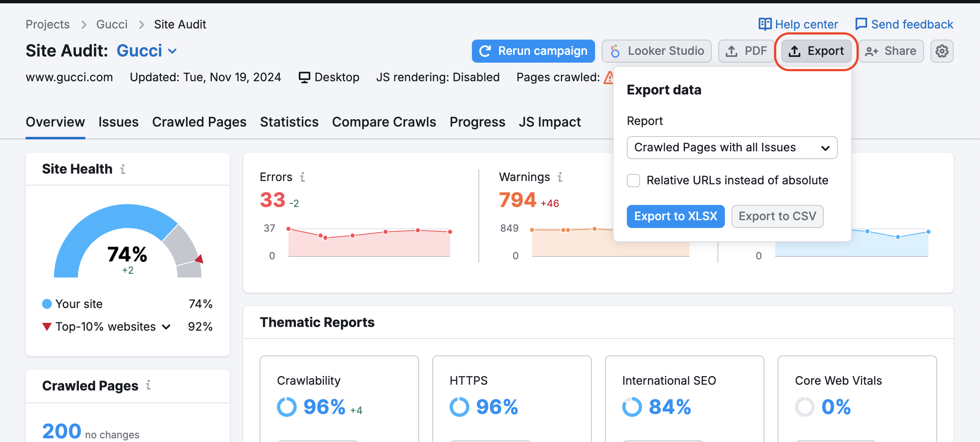Screen dimensions: 980x442
Task: Click Site Health info icon
Action: (123, 169)
